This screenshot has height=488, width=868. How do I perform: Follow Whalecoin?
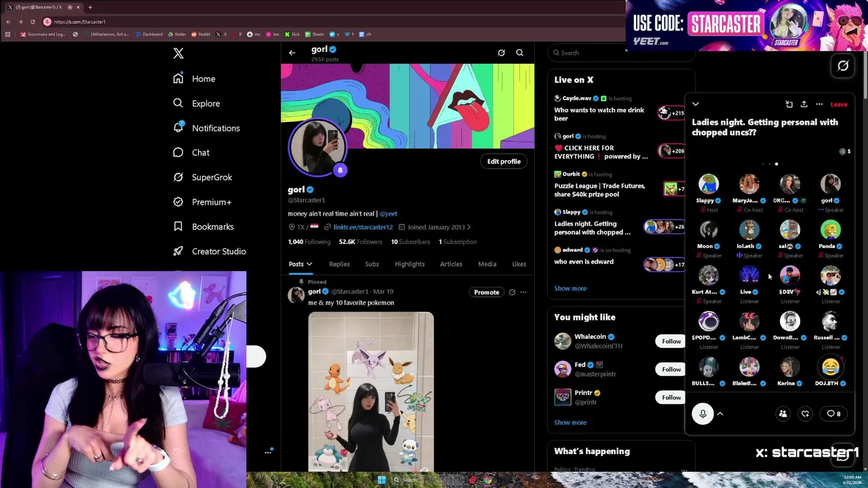click(x=671, y=341)
